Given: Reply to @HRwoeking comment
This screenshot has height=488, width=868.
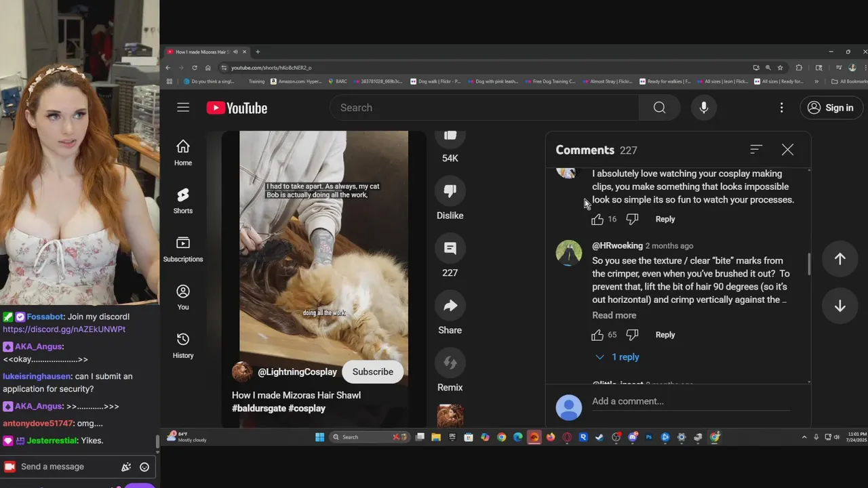Looking at the screenshot, I should (x=665, y=335).
